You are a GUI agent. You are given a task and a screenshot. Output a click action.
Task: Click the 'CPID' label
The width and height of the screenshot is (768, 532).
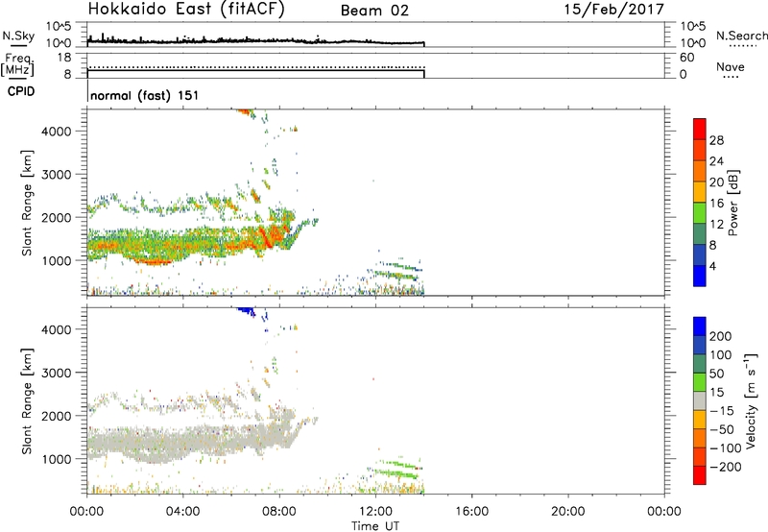tap(21, 91)
